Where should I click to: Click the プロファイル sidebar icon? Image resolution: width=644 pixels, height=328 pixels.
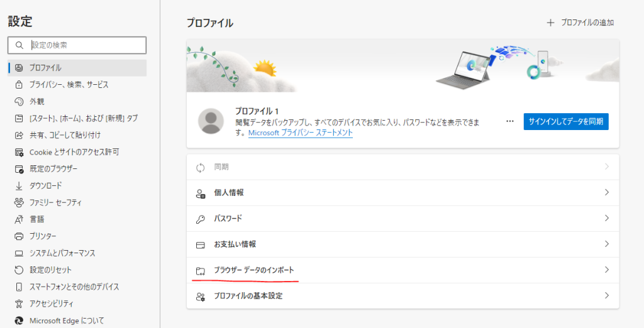(19, 68)
